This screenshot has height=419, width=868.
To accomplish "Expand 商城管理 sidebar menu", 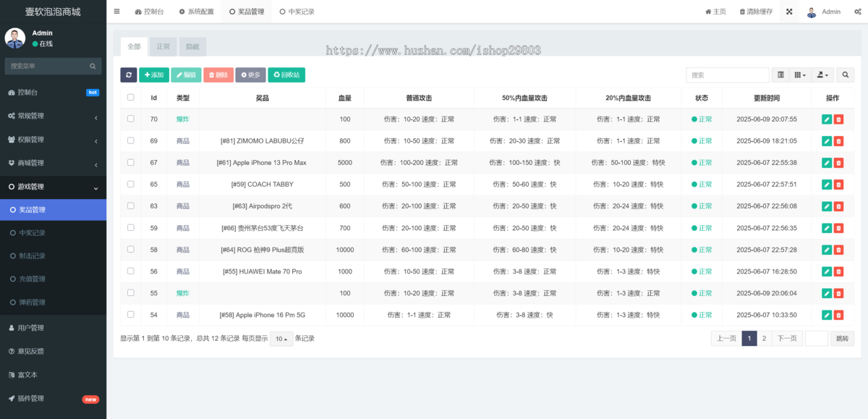I will [x=53, y=163].
